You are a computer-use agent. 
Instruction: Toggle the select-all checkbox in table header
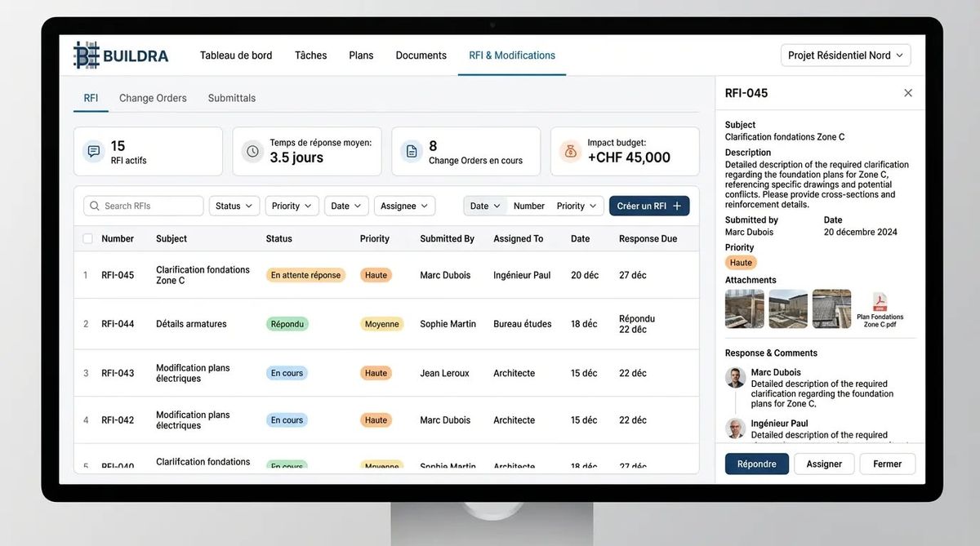tap(87, 239)
